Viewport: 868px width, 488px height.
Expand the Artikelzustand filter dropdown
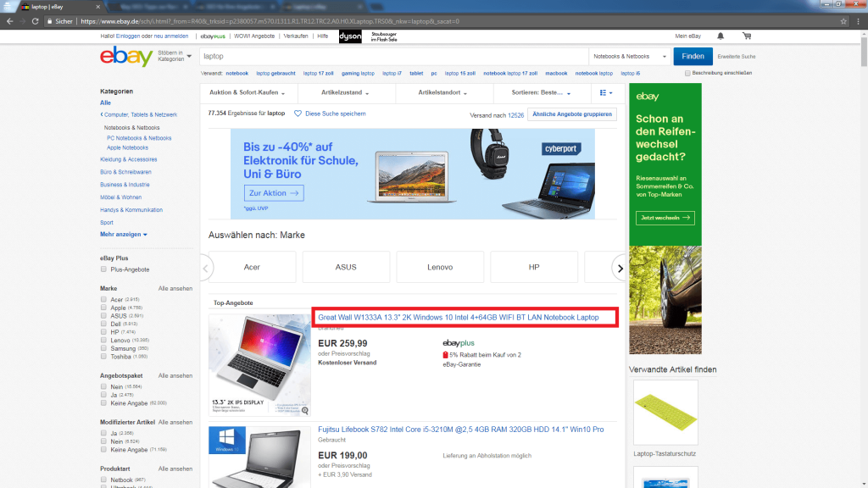(x=346, y=92)
